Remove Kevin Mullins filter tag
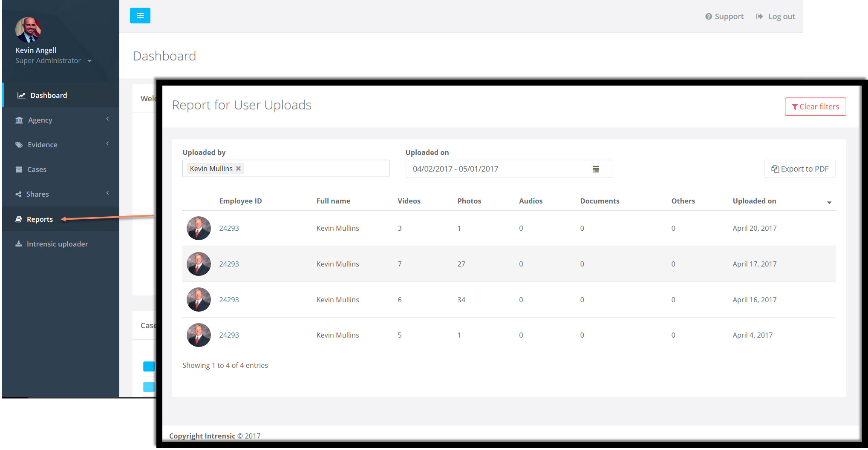This screenshot has width=868, height=450. tap(239, 169)
